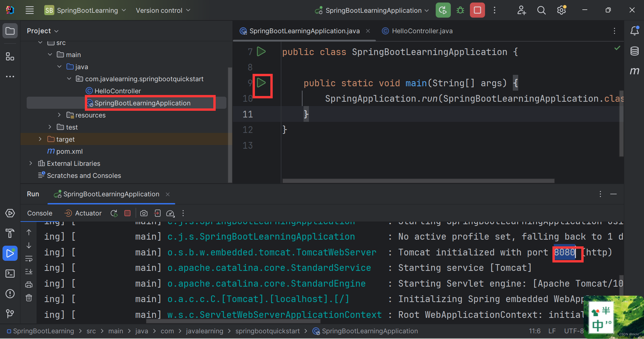
Task: Open More Actions menu beside the top Stop button
Action: point(494,10)
